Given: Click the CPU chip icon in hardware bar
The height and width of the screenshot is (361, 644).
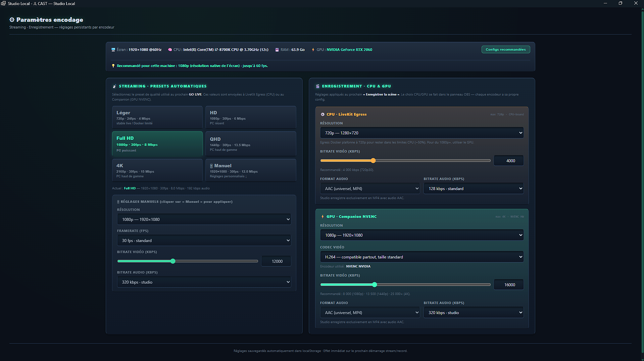Looking at the screenshot, I should [170, 50].
